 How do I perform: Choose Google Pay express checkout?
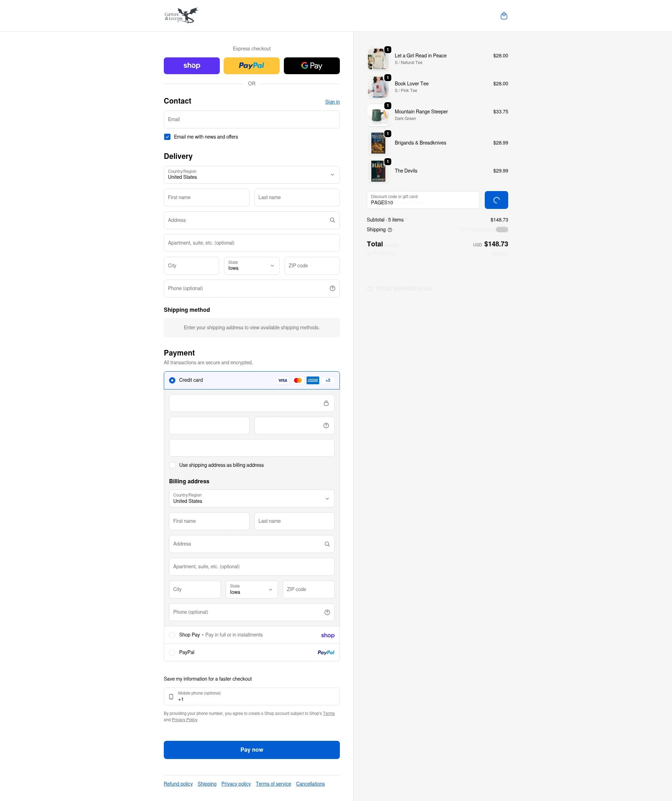click(x=311, y=65)
